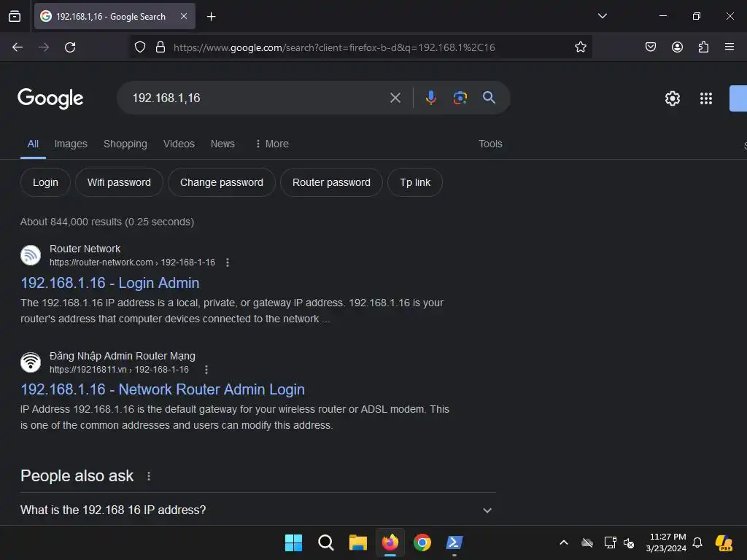Submit search with magnifier icon

coord(489,98)
